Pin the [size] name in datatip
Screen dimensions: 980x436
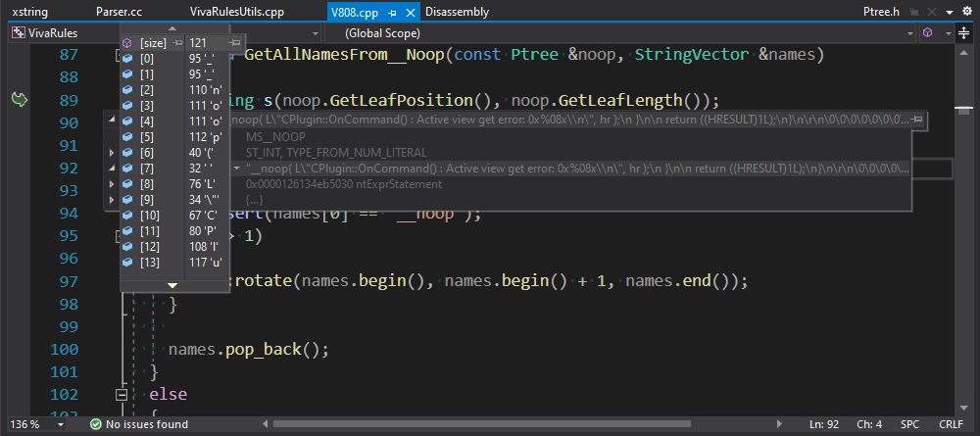point(176,43)
